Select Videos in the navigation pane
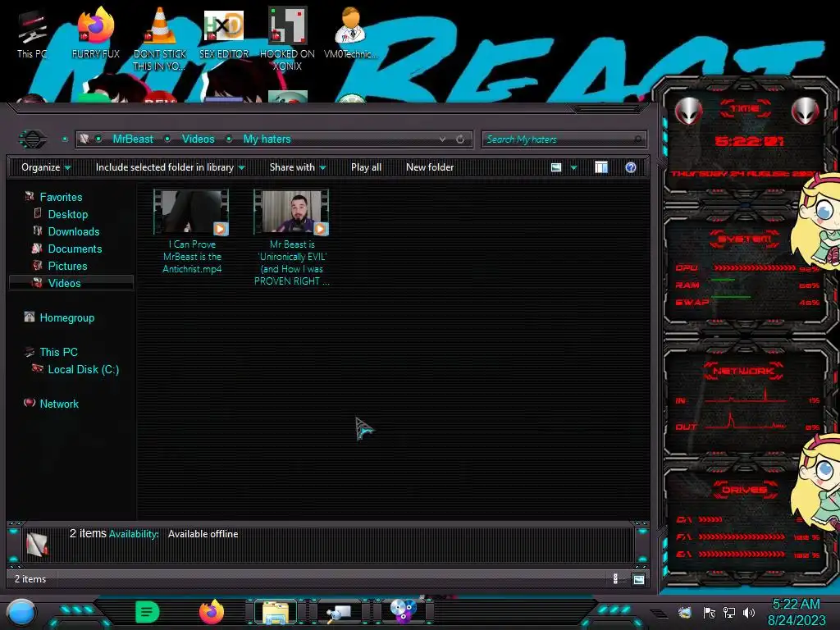The width and height of the screenshot is (840, 630). 71,283
